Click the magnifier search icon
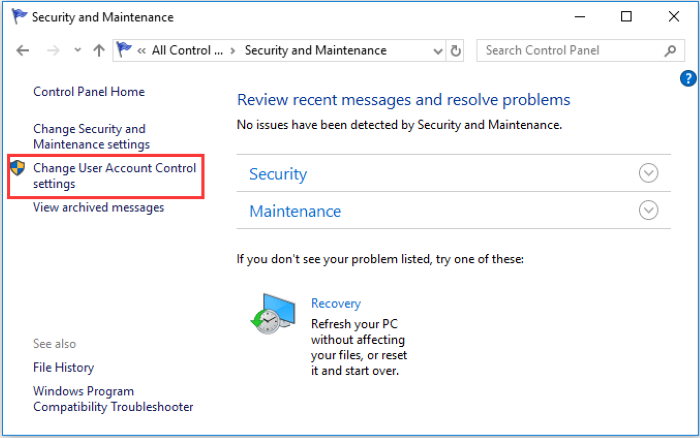This screenshot has height=438, width=700. [x=670, y=51]
